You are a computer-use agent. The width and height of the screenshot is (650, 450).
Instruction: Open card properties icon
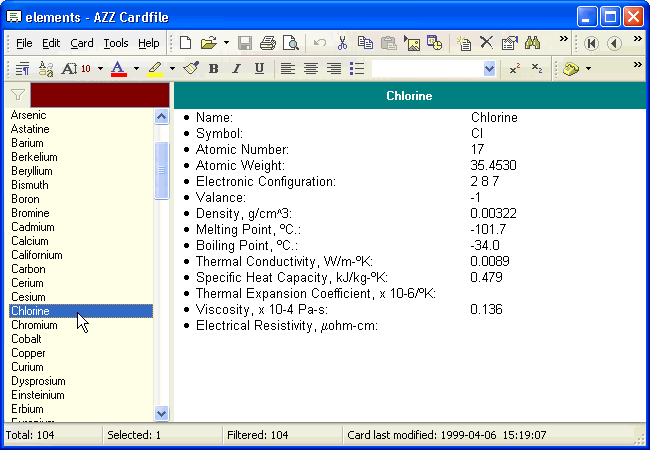point(509,43)
